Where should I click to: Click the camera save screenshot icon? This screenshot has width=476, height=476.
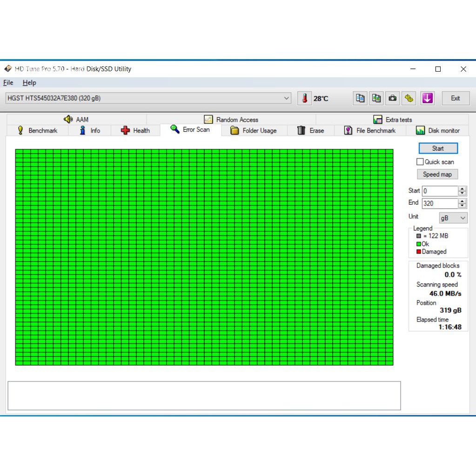tap(393, 98)
